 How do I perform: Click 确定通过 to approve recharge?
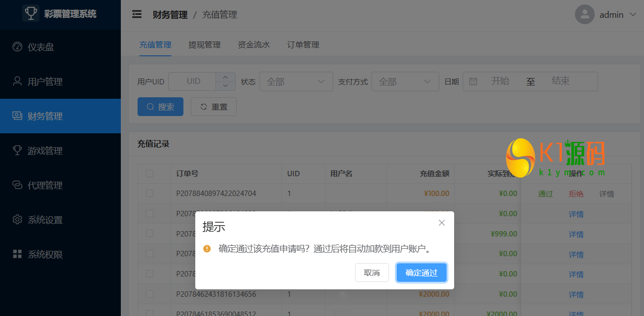pyautogui.click(x=422, y=273)
